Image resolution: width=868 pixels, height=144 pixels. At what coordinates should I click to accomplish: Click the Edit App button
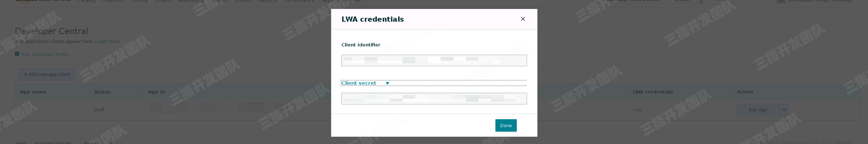[x=757, y=110]
